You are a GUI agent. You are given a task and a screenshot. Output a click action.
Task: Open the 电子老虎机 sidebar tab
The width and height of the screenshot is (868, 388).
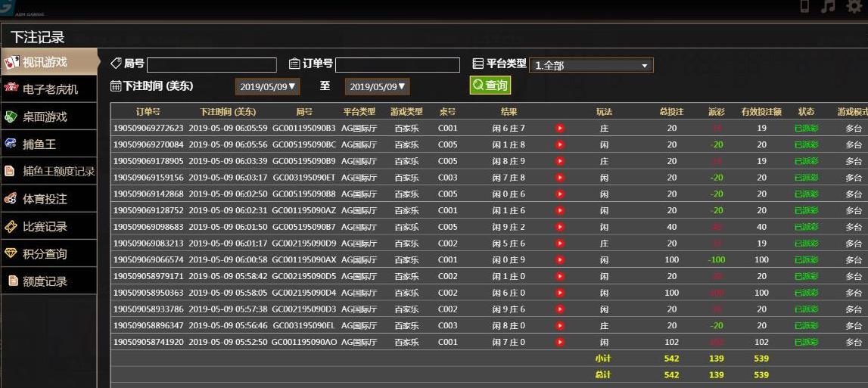[48, 90]
